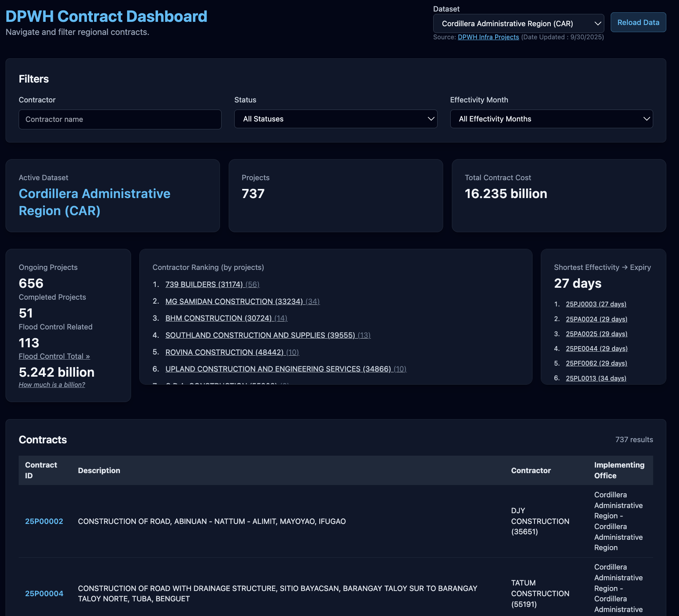
Task: Open contract 25PJ0003 with 27 days
Action: (x=596, y=304)
